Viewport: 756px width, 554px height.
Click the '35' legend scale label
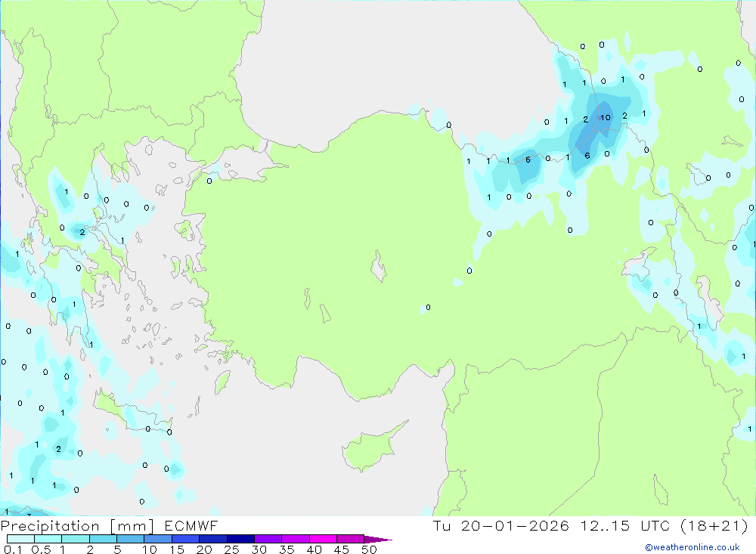coord(287,549)
